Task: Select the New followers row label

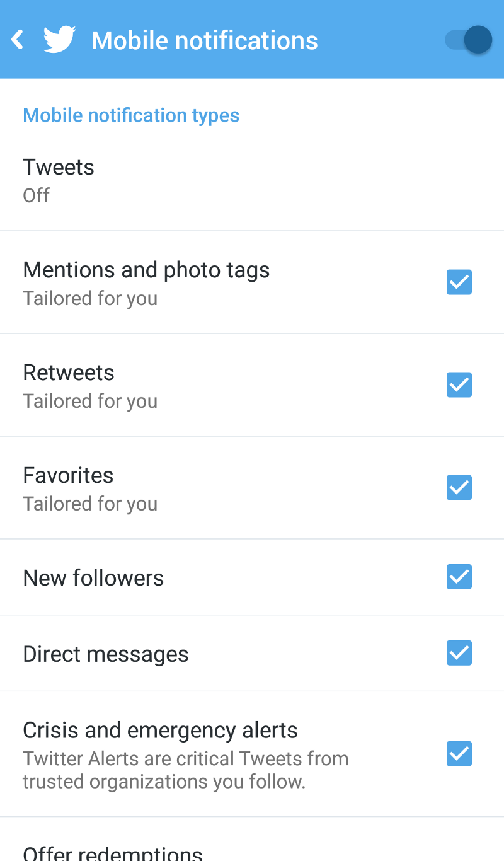Action: tap(93, 578)
